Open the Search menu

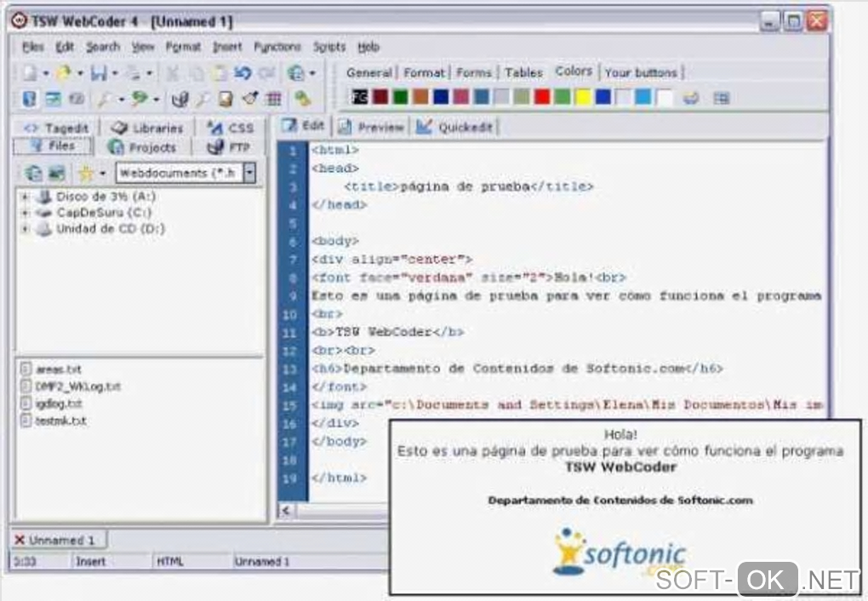click(103, 47)
